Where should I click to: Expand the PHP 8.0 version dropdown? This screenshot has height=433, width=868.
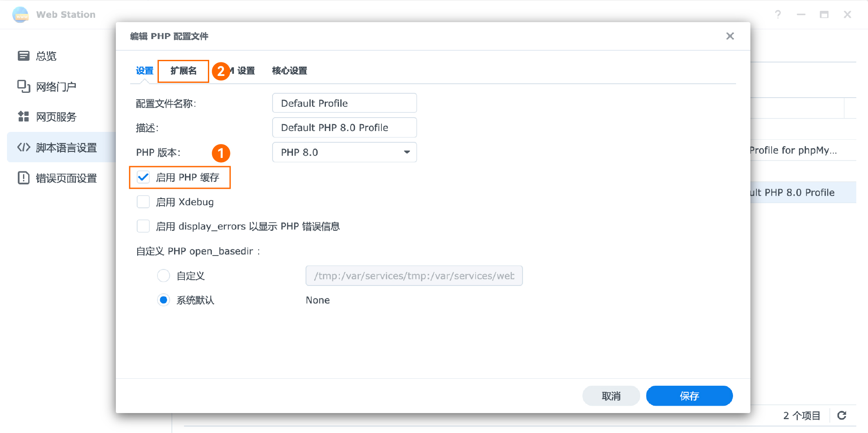pyautogui.click(x=344, y=152)
